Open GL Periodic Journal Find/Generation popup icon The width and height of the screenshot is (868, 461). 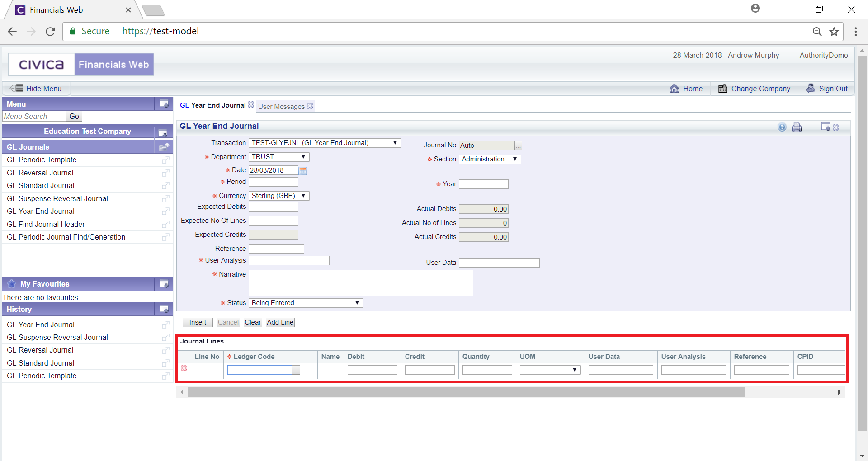(165, 237)
